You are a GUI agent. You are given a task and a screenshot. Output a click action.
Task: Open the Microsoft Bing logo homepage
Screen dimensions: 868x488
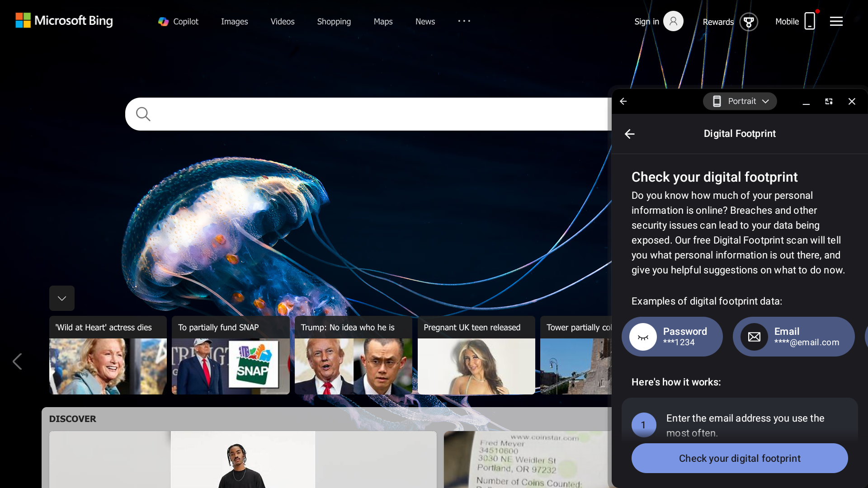point(64,20)
